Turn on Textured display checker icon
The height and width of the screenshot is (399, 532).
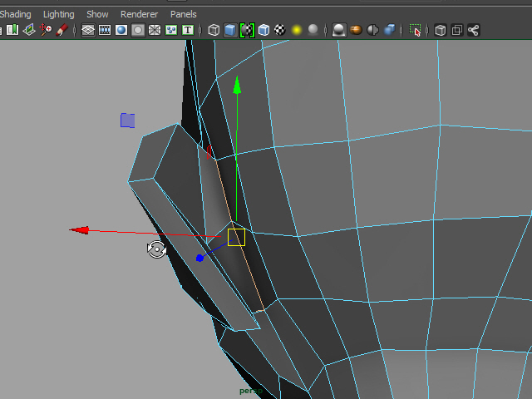coord(280,30)
